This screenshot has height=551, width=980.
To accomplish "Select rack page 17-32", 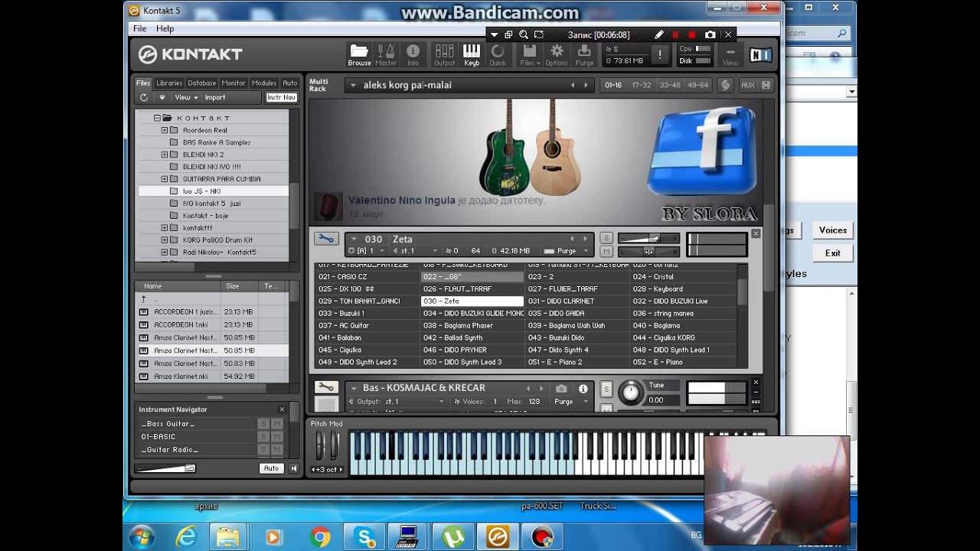I will point(641,85).
